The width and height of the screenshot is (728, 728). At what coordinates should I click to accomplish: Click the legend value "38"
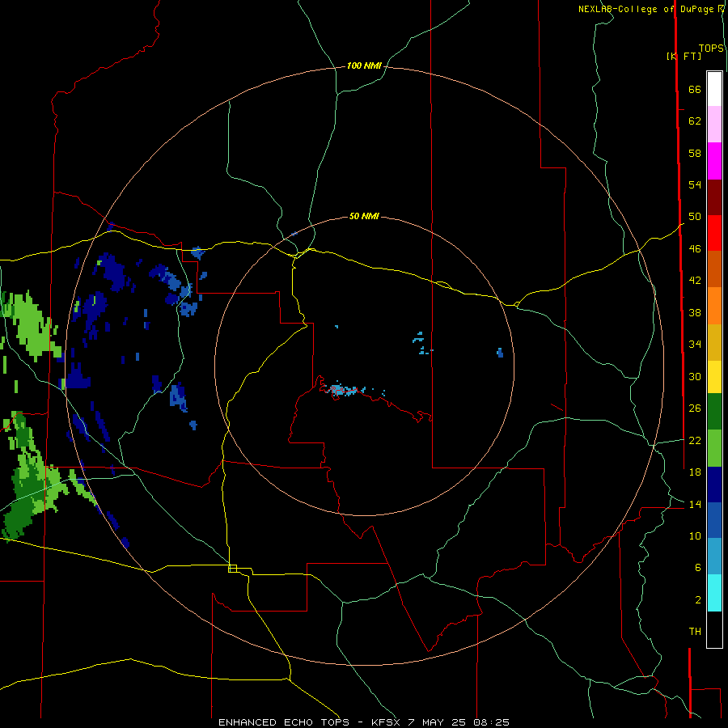[695, 312]
